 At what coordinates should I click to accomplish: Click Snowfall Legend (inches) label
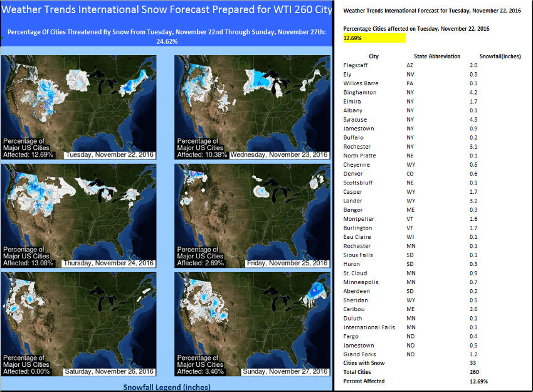tap(166, 387)
